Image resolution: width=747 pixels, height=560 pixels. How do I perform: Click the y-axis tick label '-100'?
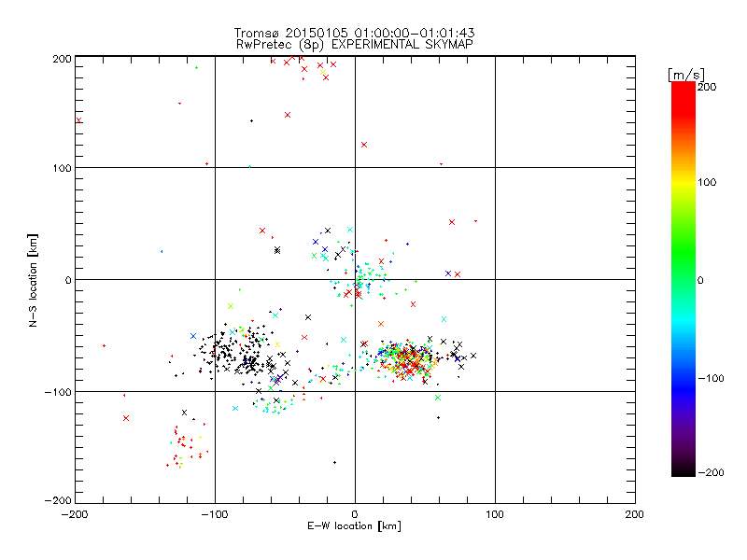pyautogui.click(x=58, y=392)
